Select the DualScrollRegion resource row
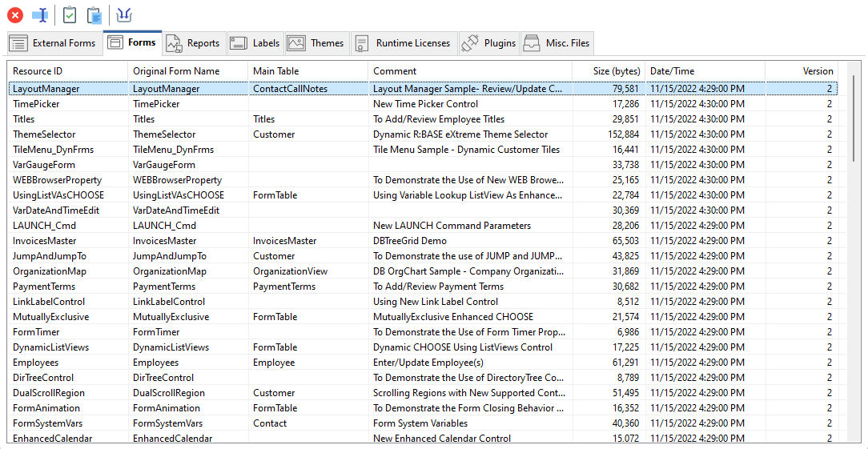This screenshot has height=449, width=868. 423,393
